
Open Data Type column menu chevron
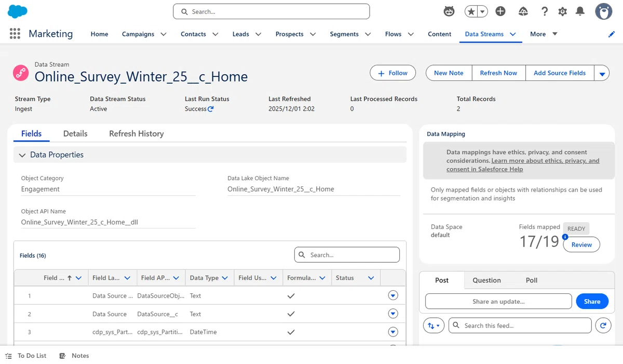[x=225, y=278]
